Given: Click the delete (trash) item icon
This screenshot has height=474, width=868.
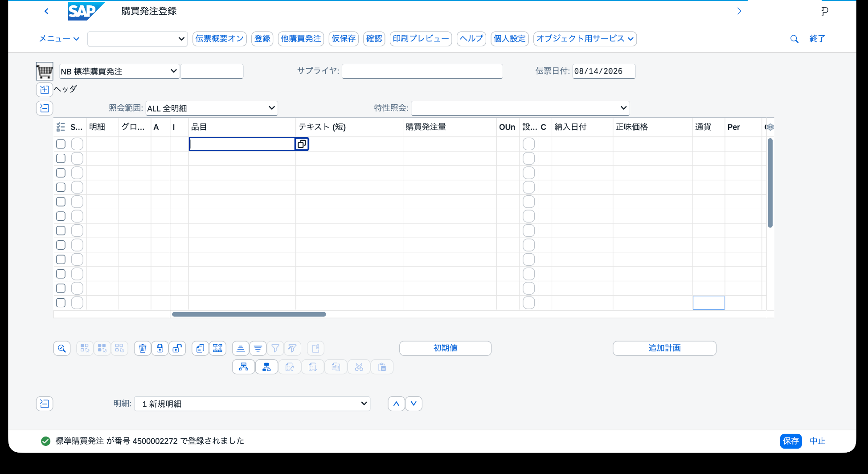Looking at the screenshot, I should click(x=143, y=348).
